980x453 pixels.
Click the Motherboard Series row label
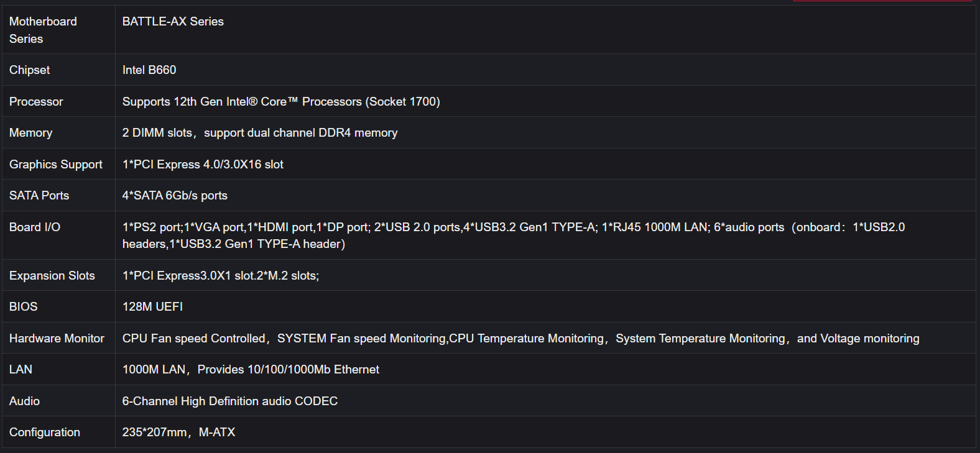pos(43,30)
